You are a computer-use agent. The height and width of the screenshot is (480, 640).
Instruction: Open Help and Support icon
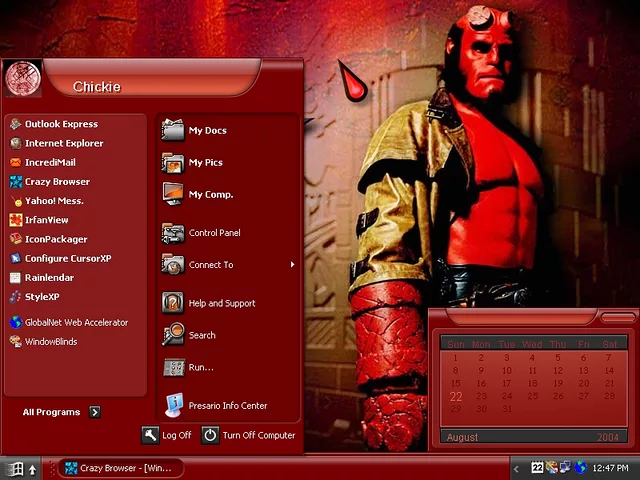click(x=173, y=303)
